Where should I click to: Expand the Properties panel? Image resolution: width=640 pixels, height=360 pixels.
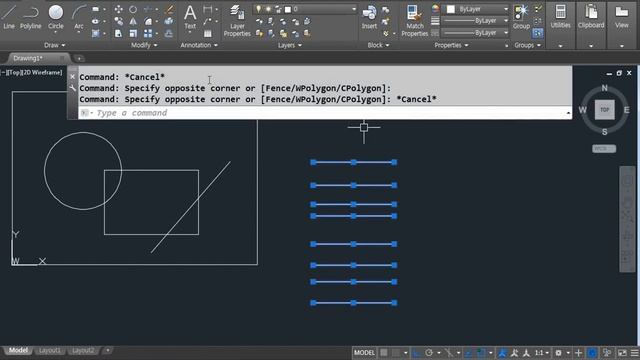pos(451,45)
